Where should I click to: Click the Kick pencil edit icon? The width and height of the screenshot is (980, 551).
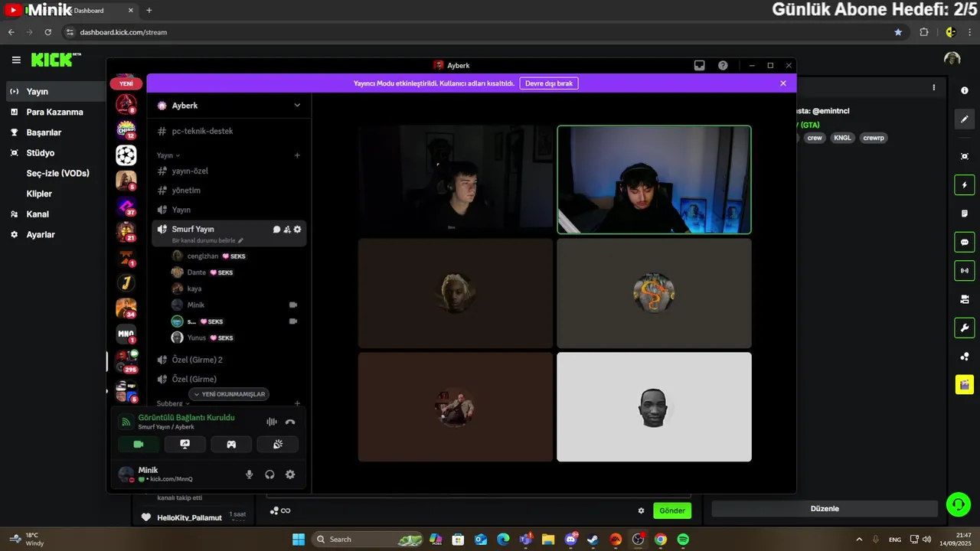[x=964, y=119]
